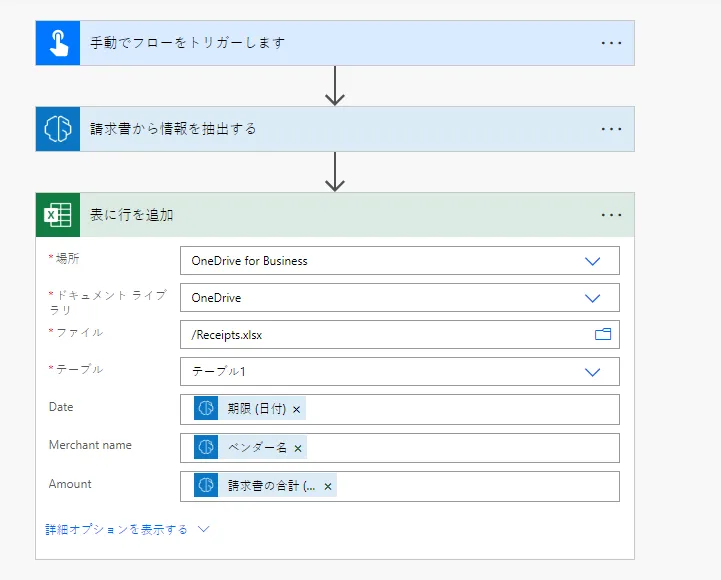The image size is (721, 580).
Task: Open ellipsis menu for 手動でフローをトリガーします
Action: [611, 43]
